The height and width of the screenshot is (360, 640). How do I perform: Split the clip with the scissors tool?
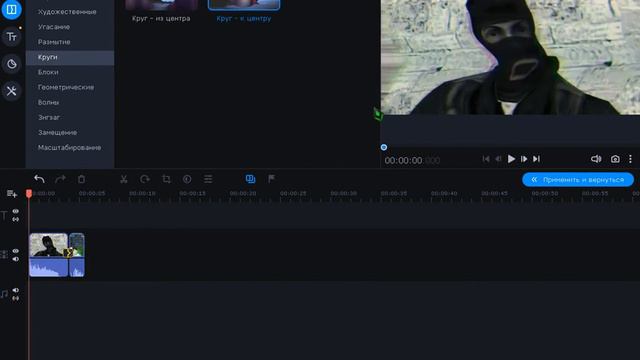pos(124,179)
